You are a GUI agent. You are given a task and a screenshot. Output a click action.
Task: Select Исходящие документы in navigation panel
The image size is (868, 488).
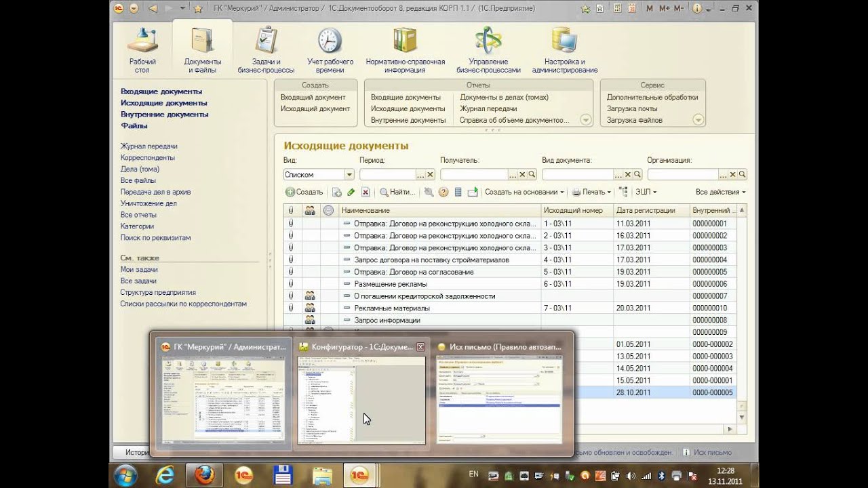click(x=164, y=102)
